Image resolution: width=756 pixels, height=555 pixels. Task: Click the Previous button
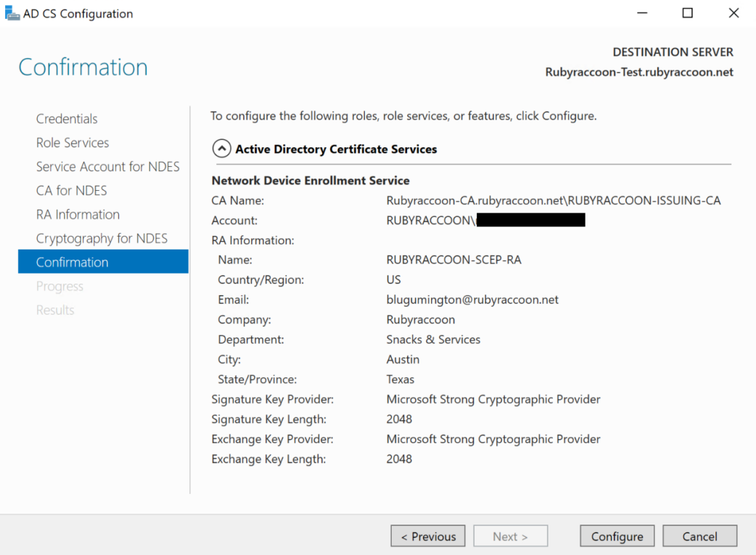click(427, 535)
